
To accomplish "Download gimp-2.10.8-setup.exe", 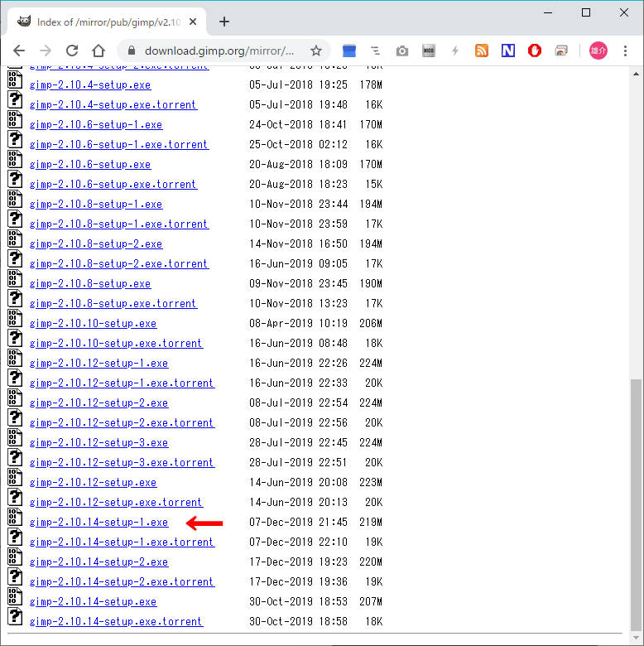I will [x=90, y=283].
